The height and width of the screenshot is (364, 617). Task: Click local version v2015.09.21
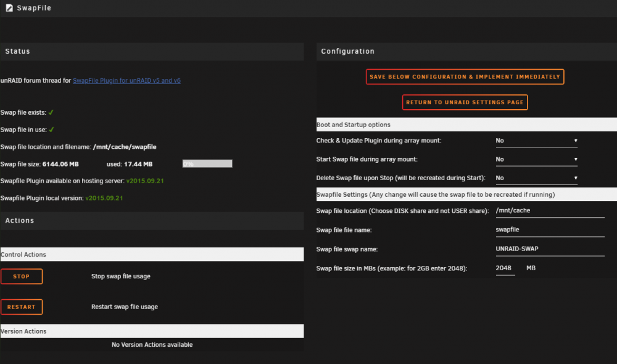(104, 198)
